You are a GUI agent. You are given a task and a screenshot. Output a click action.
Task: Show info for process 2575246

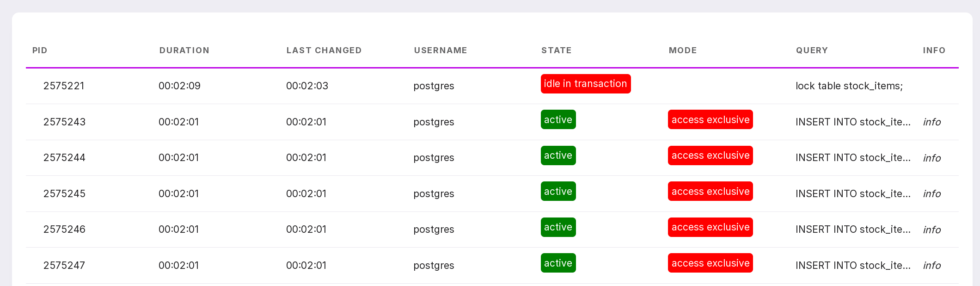[x=931, y=230]
